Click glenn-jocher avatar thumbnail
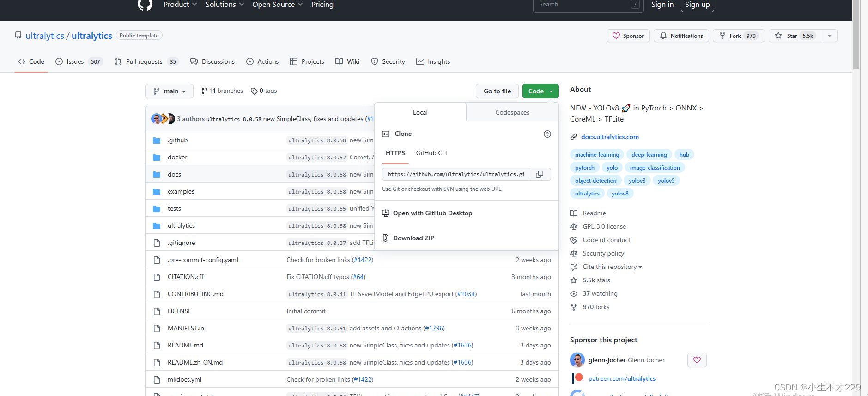868x396 pixels. (577, 360)
